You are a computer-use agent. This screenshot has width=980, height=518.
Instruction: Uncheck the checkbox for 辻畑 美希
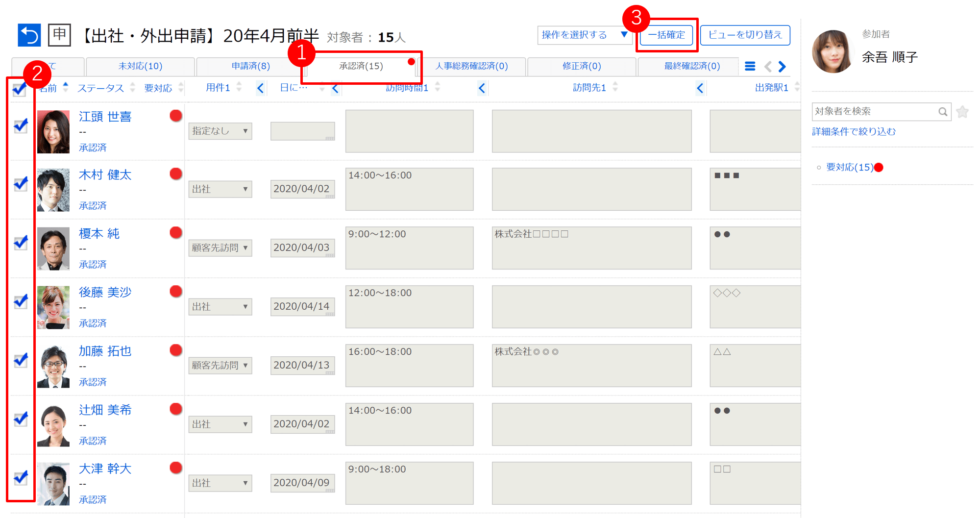(x=21, y=419)
